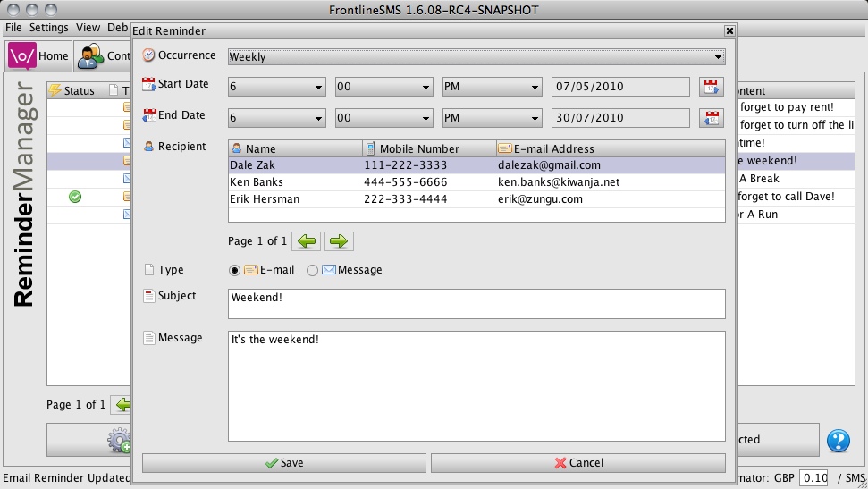Select recipient row Erik Hersman

coord(476,199)
